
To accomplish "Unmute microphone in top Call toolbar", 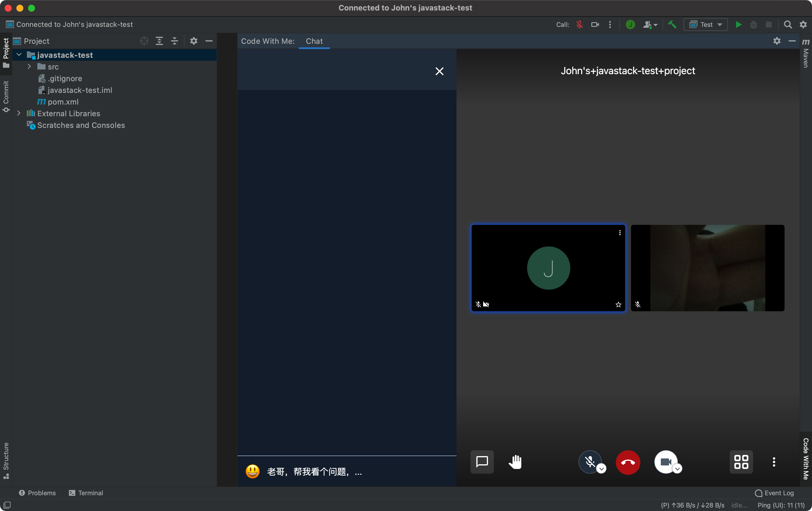I will click(579, 25).
